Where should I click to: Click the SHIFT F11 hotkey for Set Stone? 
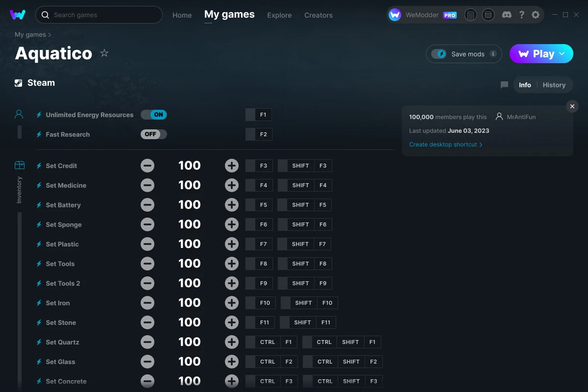point(308,322)
